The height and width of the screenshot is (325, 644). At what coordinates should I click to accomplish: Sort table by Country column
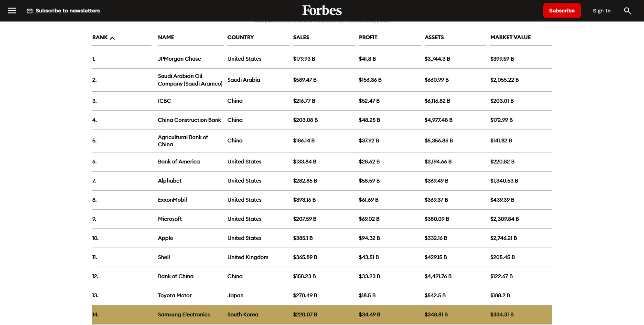pos(240,37)
